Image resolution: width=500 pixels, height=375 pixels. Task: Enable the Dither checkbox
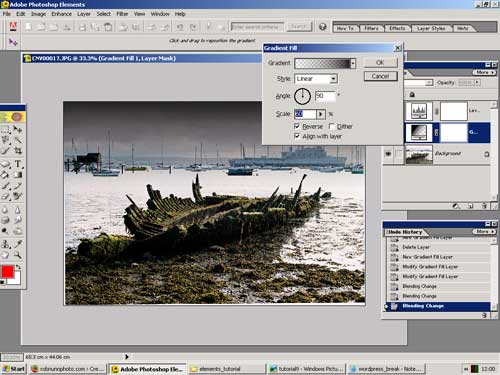coord(332,126)
